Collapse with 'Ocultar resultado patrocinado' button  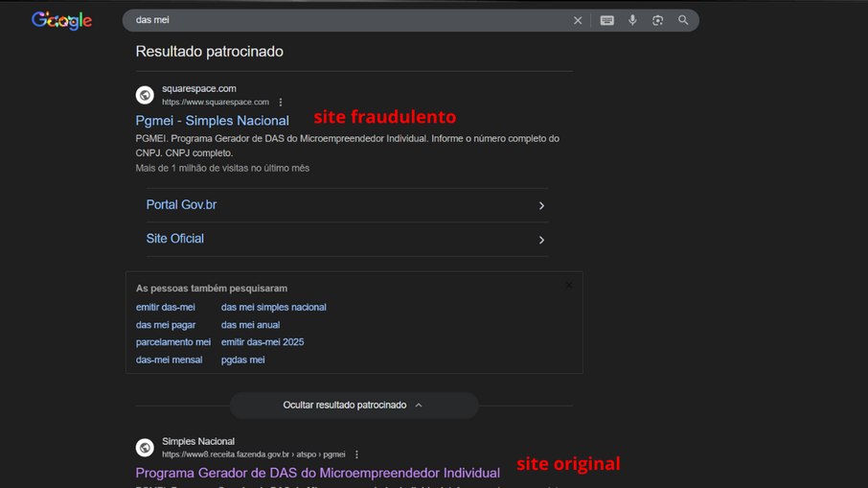coord(354,405)
